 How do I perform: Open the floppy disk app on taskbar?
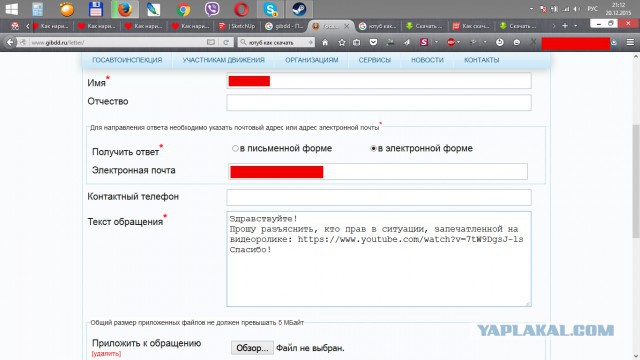point(96,9)
